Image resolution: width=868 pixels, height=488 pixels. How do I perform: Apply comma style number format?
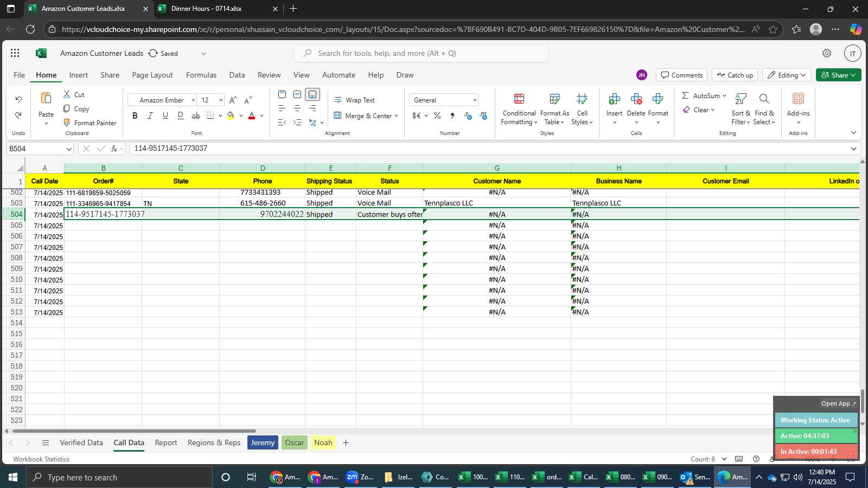[452, 115]
